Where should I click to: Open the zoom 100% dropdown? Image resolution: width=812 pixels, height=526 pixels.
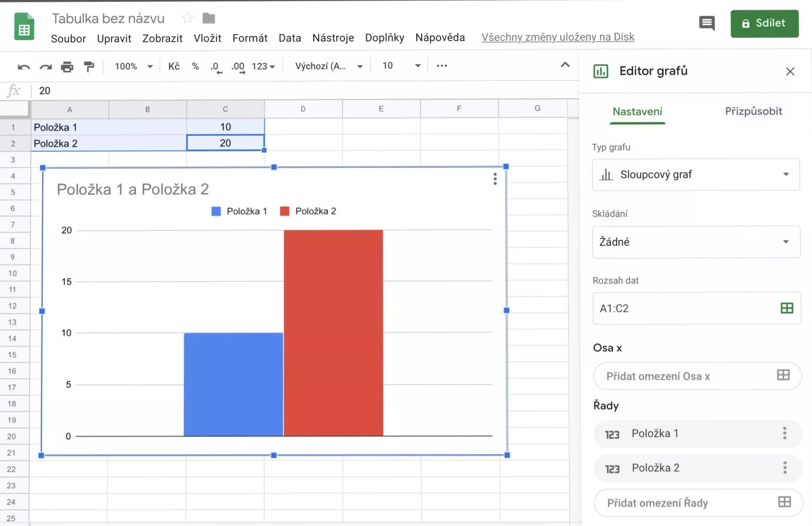coord(133,66)
